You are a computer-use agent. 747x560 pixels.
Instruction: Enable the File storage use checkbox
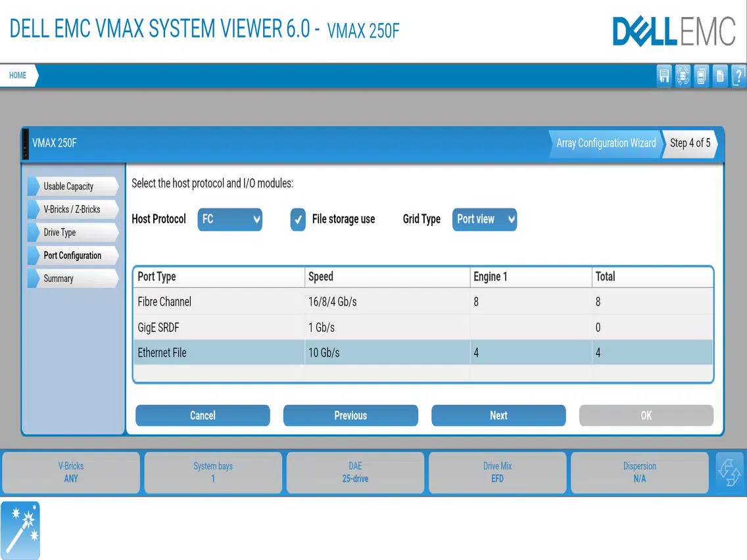[x=298, y=220]
